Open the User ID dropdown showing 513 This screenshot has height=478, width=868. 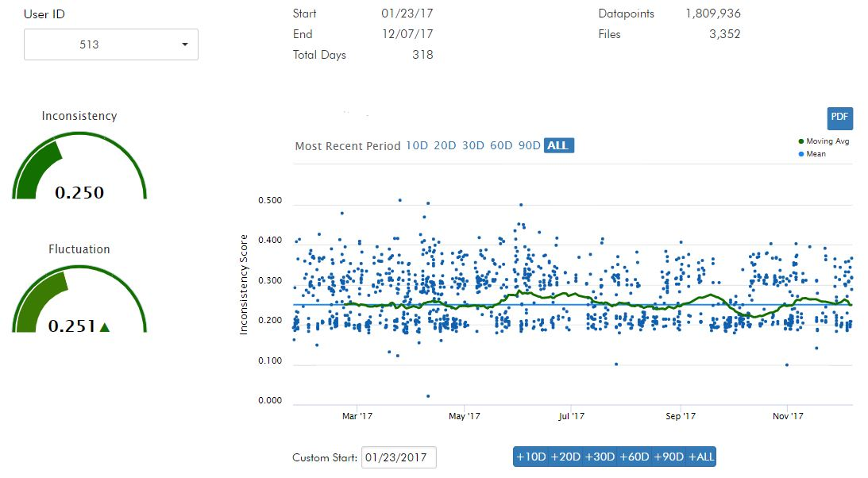click(x=111, y=44)
